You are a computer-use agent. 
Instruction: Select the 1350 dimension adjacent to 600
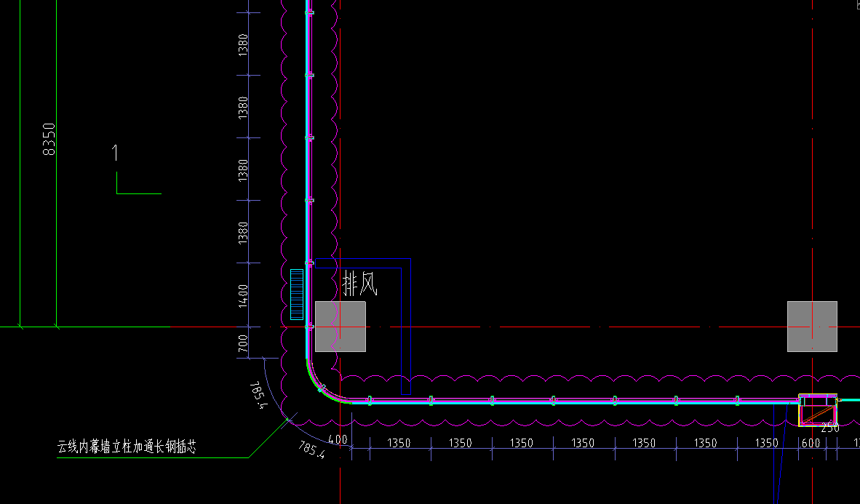click(x=766, y=443)
